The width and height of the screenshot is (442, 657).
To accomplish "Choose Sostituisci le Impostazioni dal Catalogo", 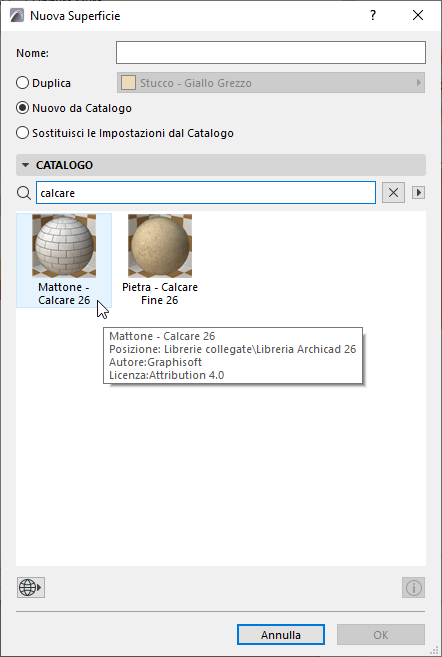I will (22, 133).
